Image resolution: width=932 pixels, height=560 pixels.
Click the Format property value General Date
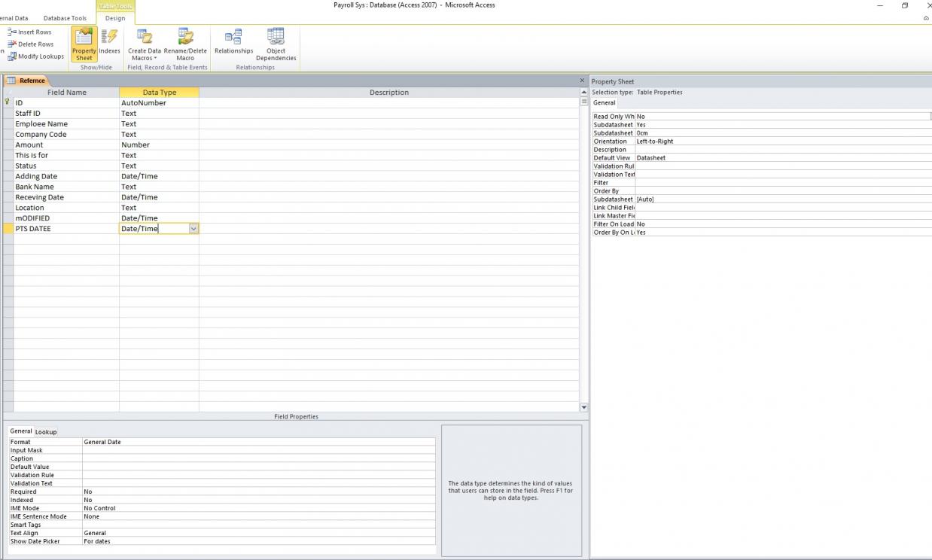click(x=258, y=442)
